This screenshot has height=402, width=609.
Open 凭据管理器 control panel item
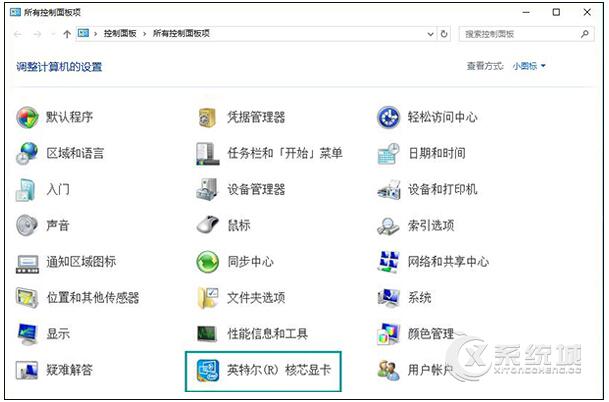(208, 117)
